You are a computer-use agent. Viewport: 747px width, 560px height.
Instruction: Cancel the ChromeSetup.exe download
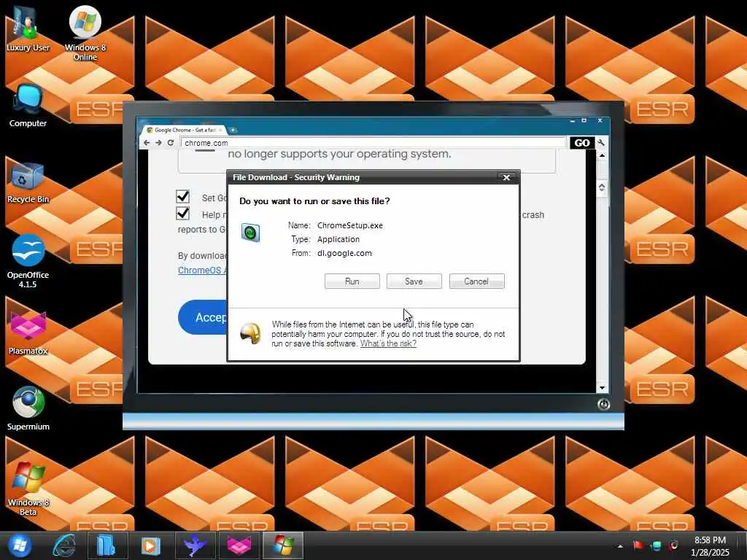pyautogui.click(x=477, y=281)
